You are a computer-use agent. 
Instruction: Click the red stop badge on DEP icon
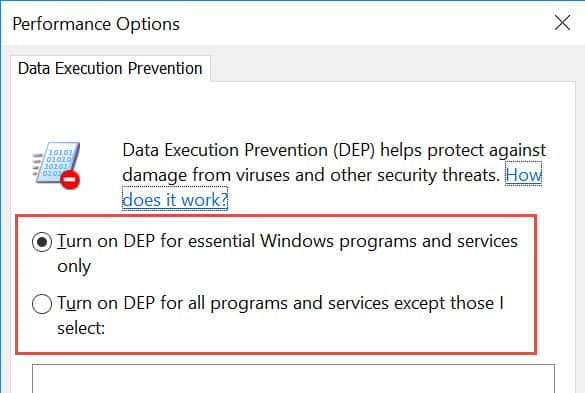tap(70, 180)
